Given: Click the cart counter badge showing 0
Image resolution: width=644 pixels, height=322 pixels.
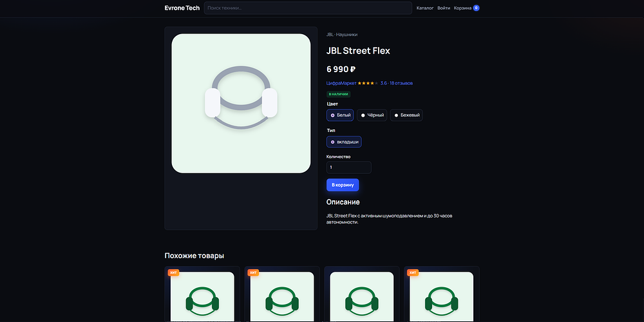Looking at the screenshot, I should click(476, 8).
